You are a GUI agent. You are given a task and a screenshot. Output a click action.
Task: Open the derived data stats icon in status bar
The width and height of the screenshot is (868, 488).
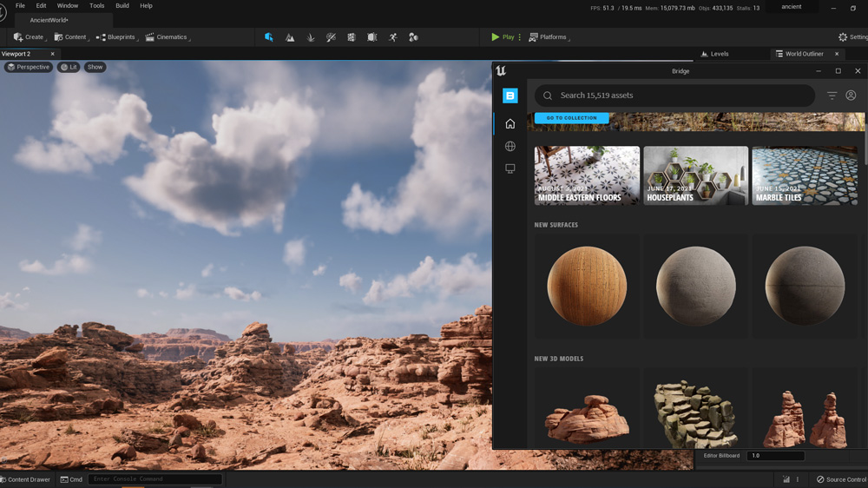(x=786, y=479)
